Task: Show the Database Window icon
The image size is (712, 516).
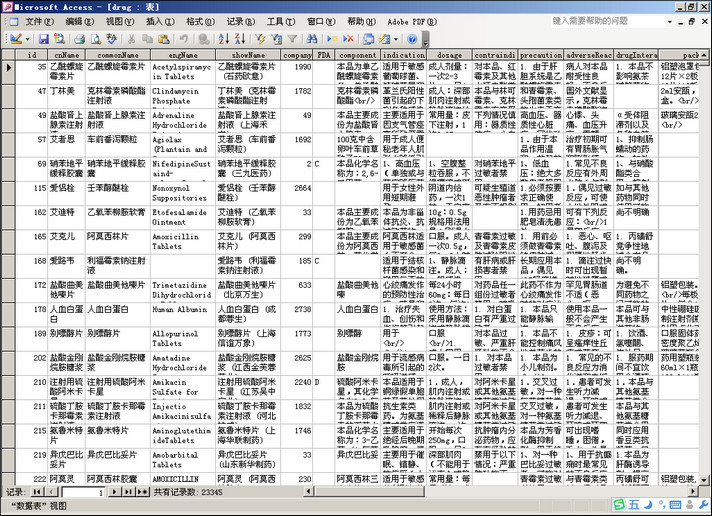Action: (368, 39)
